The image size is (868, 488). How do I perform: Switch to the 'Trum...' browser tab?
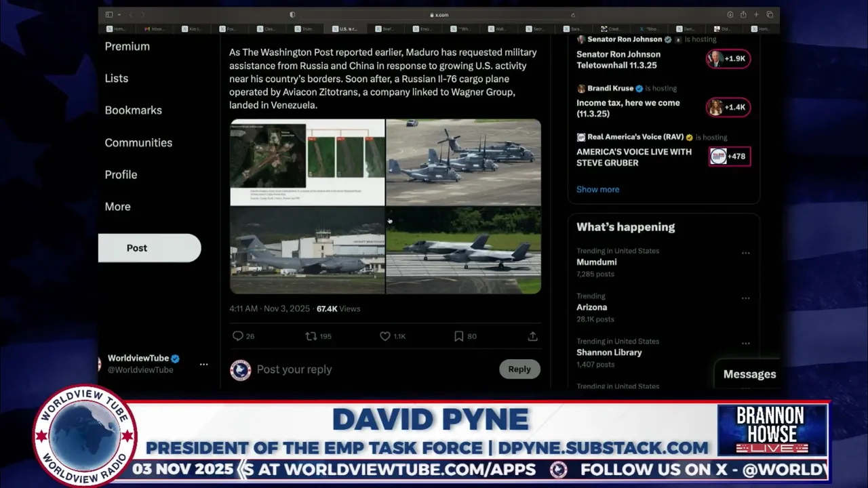tap(304, 29)
